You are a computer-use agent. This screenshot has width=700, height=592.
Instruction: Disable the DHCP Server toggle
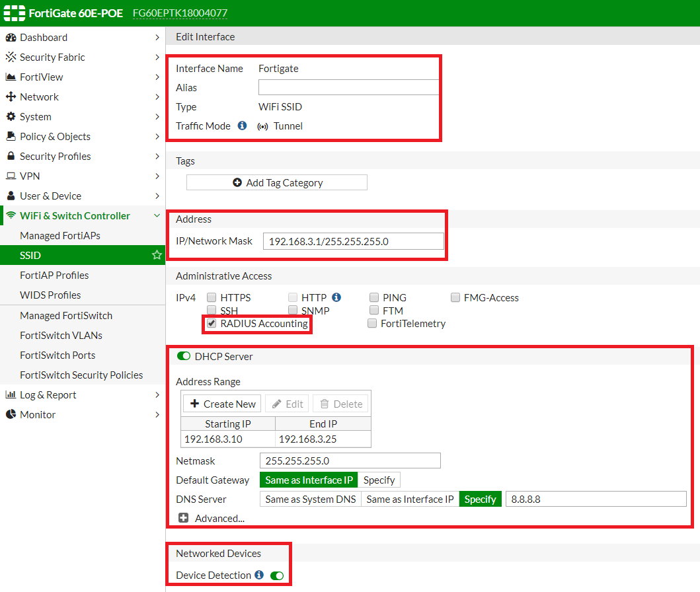pyautogui.click(x=184, y=356)
